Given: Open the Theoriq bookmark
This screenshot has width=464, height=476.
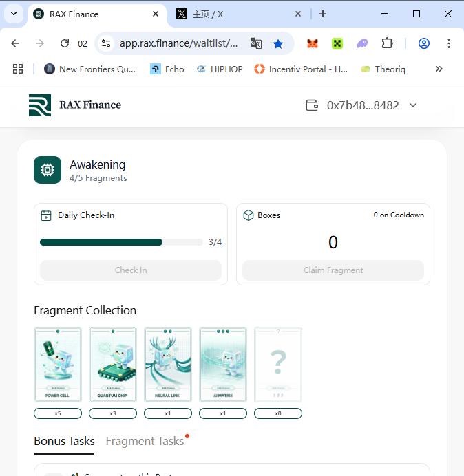Looking at the screenshot, I should pos(383,69).
